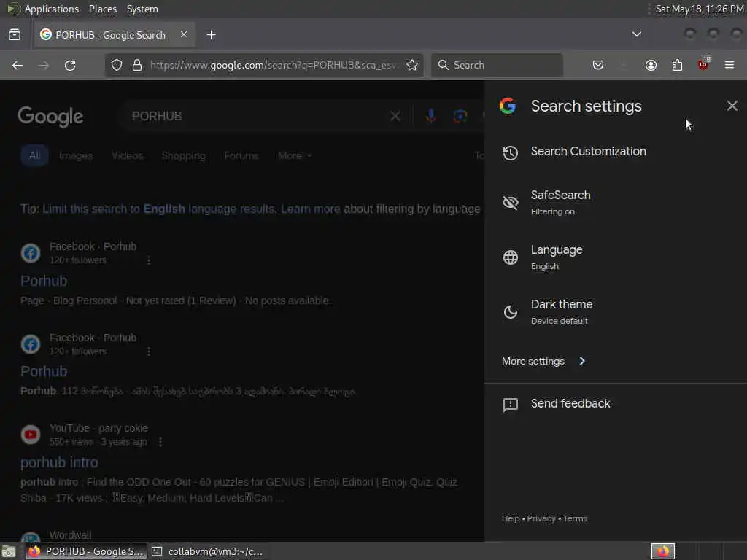Clear the Google search query
This screenshot has width=747, height=560.
(395, 116)
